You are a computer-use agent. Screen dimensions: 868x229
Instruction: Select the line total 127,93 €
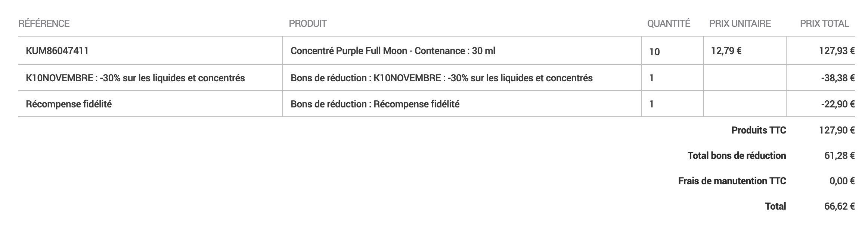[x=837, y=51]
